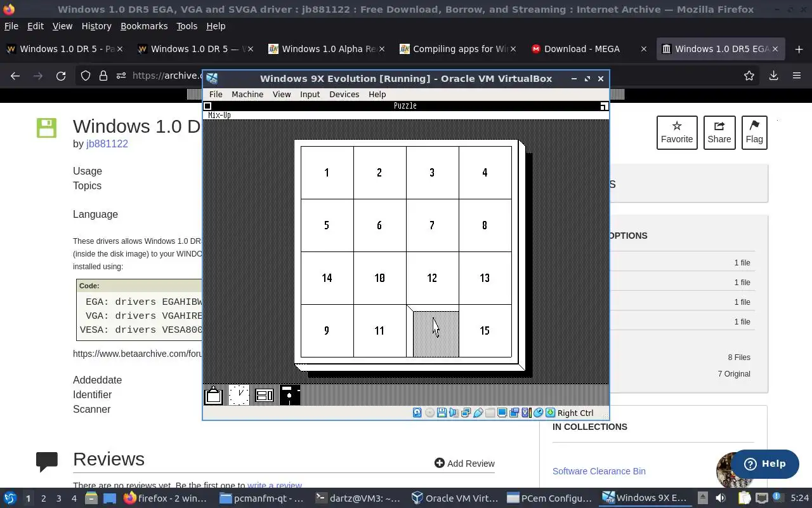Viewport: 812px width, 508px height.
Task: Click puzzle tile number 12
Action: point(433,278)
